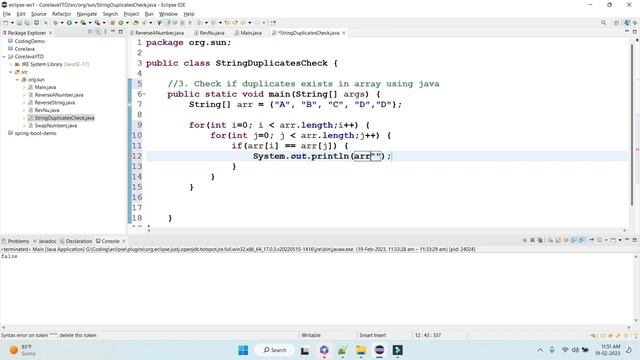Maximize the editor area
The height and width of the screenshot is (360, 640).
(x=634, y=32)
